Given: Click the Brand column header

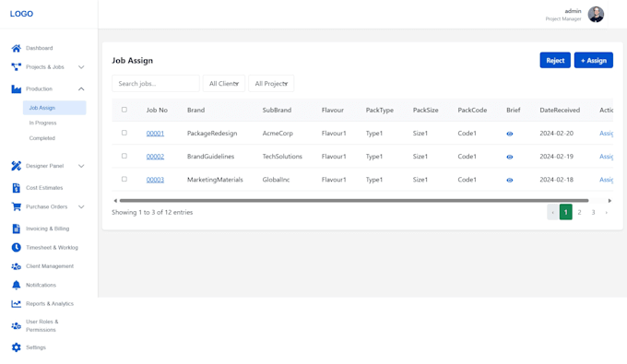Looking at the screenshot, I should tap(195, 111).
